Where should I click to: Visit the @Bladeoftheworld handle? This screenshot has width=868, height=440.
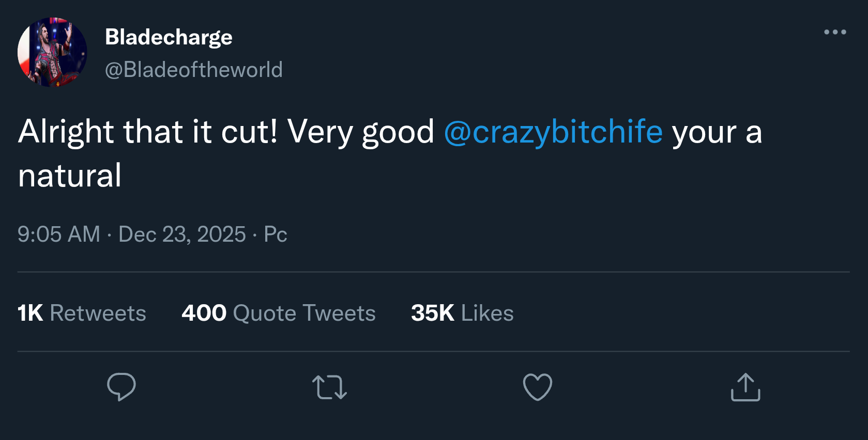click(194, 70)
